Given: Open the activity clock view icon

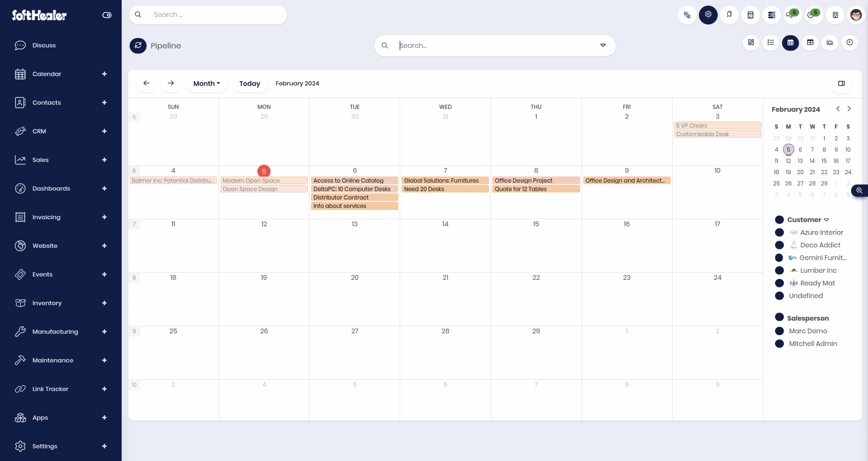Looking at the screenshot, I should (x=850, y=43).
